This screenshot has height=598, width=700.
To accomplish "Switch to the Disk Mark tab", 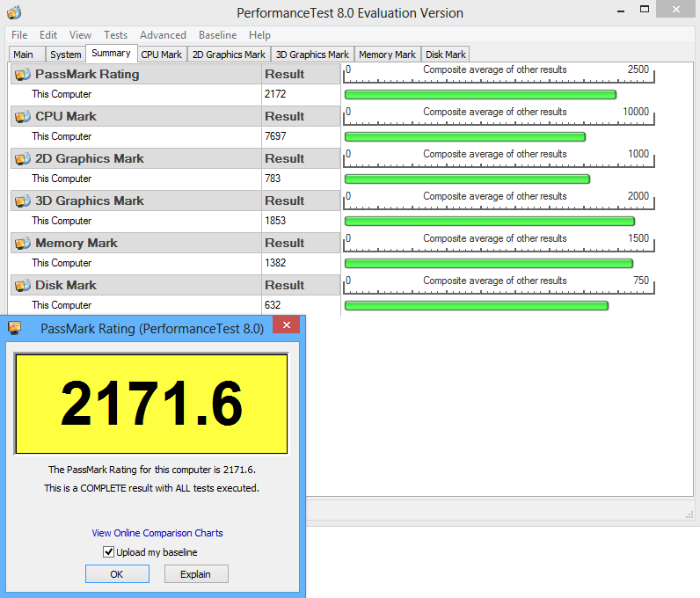I will [x=446, y=55].
